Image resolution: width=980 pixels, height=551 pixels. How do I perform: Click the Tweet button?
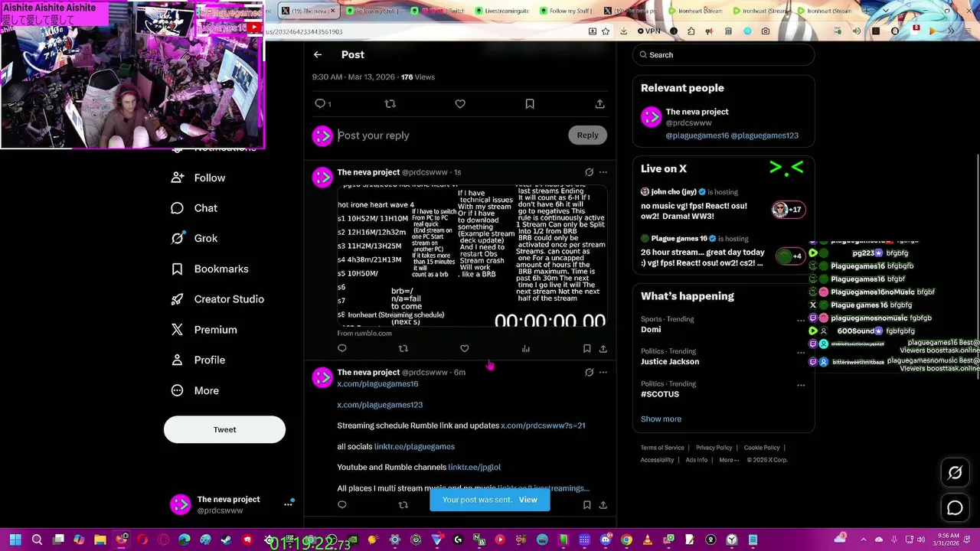pyautogui.click(x=224, y=429)
